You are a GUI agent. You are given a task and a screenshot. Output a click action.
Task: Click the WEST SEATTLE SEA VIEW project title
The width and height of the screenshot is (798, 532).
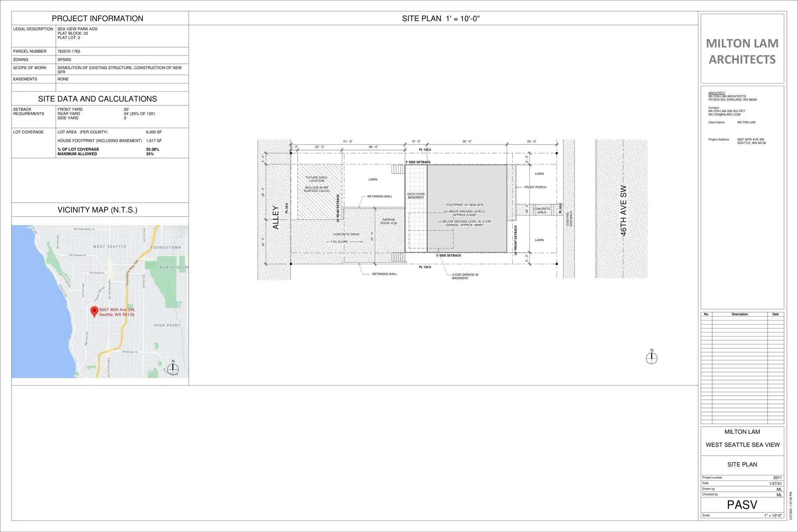tap(742, 445)
